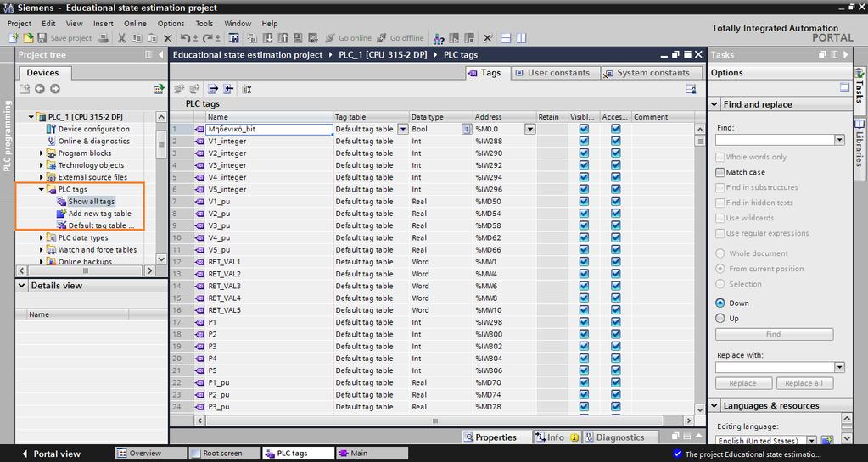Click the Download to device icon
Image resolution: width=868 pixels, height=462 pixels.
coord(268,38)
